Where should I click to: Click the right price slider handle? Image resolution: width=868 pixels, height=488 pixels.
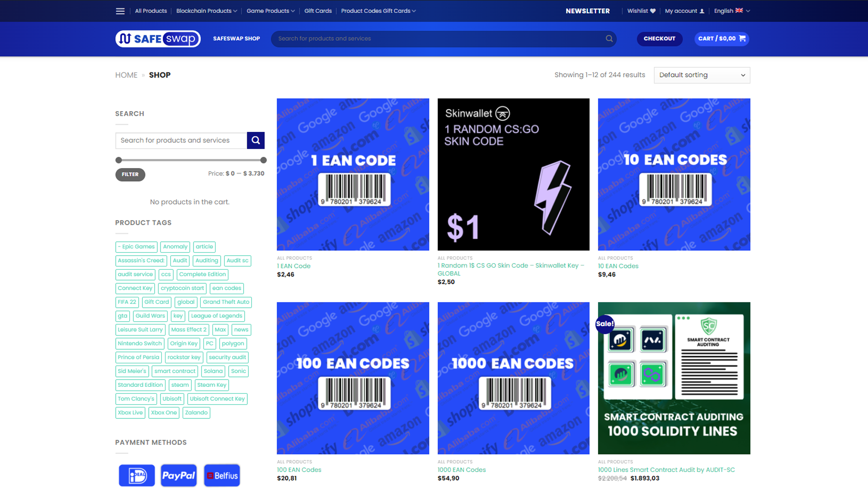coord(264,160)
